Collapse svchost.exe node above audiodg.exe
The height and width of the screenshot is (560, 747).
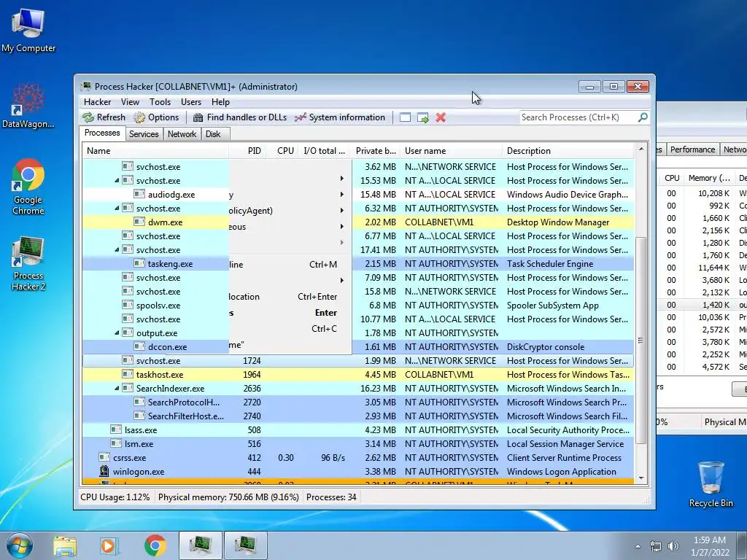click(x=117, y=181)
